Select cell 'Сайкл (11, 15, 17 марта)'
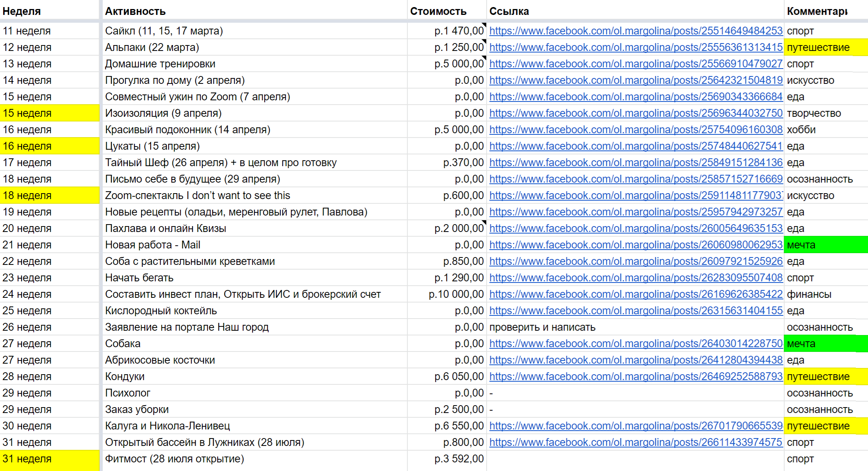Image resolution: width=868 pixels, height=471 pixels. (x=254, y=31)
